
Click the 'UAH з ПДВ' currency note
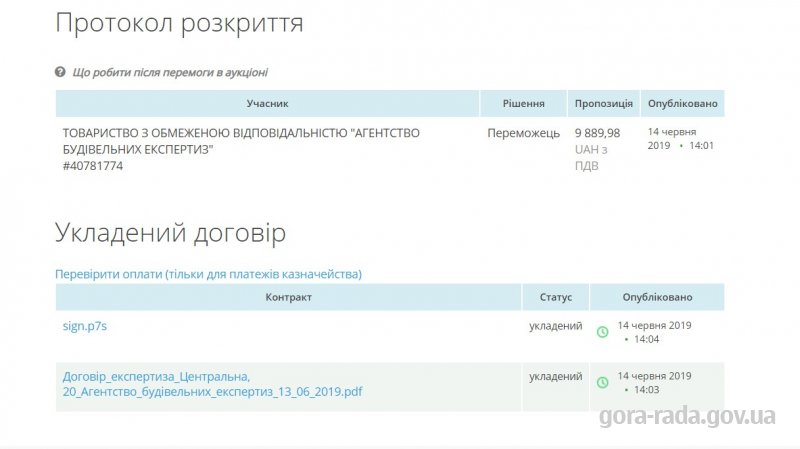(591, 158)
